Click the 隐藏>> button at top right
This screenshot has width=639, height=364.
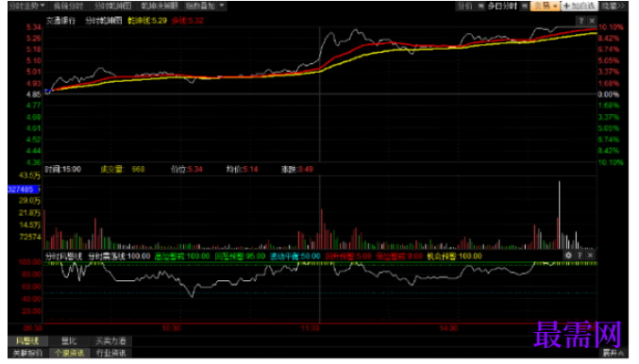point(613,6)
